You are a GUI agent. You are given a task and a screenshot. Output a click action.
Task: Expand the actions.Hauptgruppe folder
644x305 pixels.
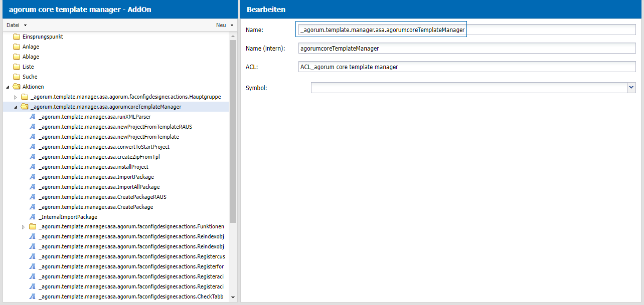coord(16,97)
